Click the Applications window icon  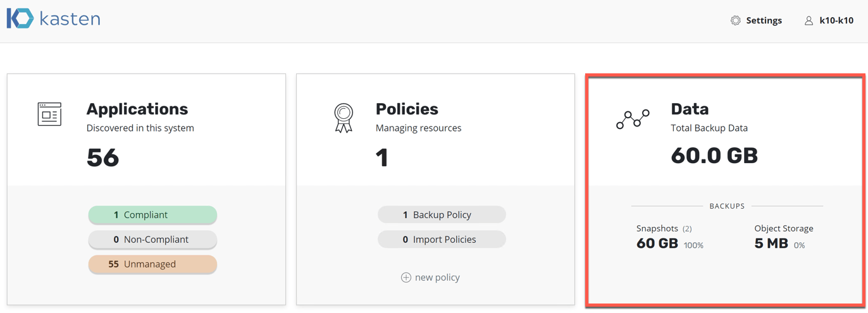point(49,114)
